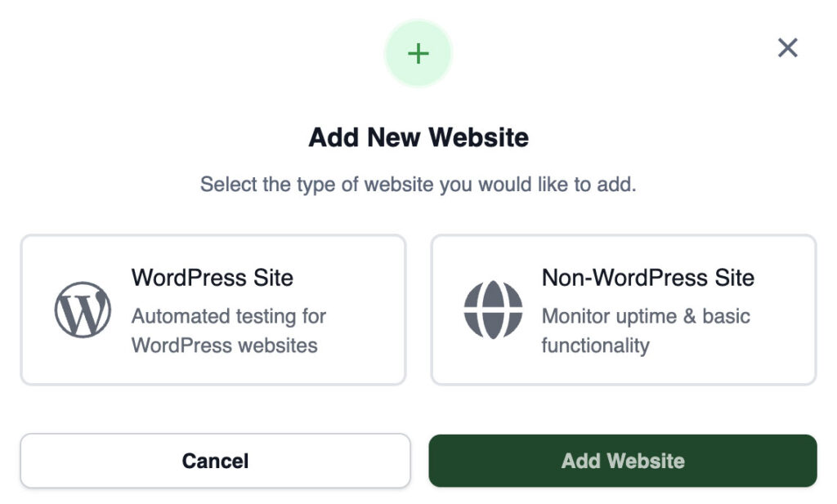This screenshot has width=837, height=504.
Task: Dismiss the modal with the X icon
Action: [x=787, y=48]
